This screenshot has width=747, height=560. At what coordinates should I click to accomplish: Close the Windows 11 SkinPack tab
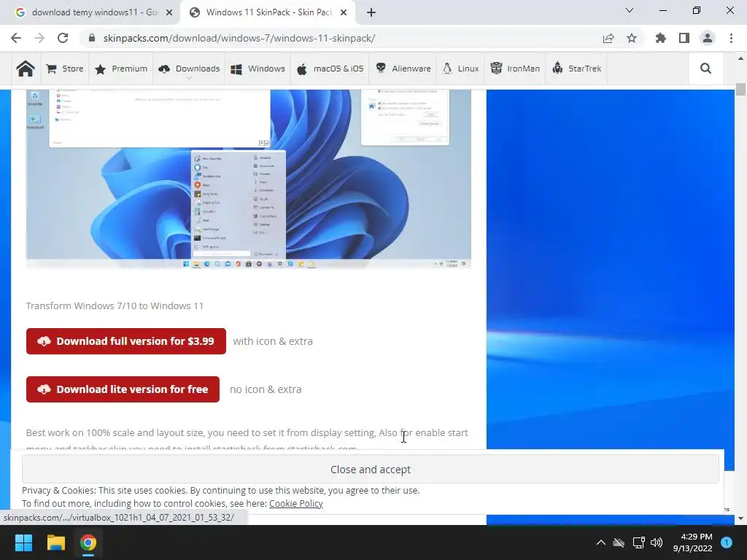(344, 13)
